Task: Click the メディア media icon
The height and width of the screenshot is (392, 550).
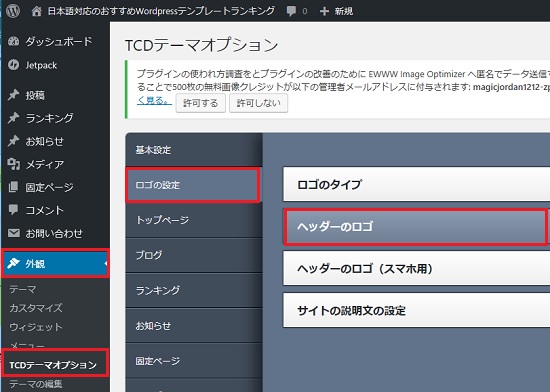Action: tap(13, 164)
